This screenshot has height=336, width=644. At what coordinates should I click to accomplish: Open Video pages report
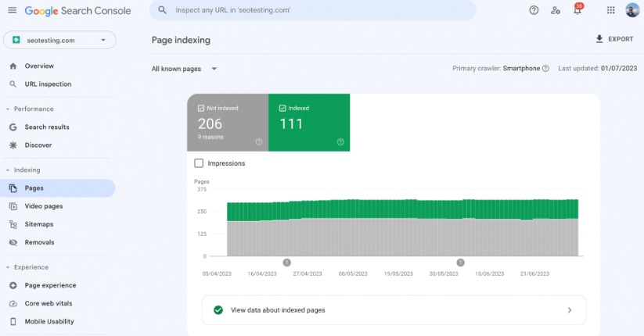click(x=44, y=206)
